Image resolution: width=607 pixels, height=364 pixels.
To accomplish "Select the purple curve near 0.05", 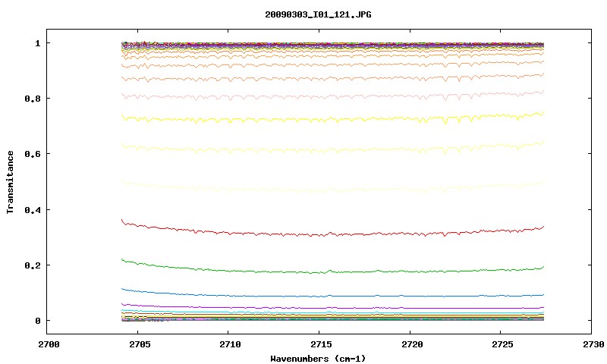I will coord(333,308).
